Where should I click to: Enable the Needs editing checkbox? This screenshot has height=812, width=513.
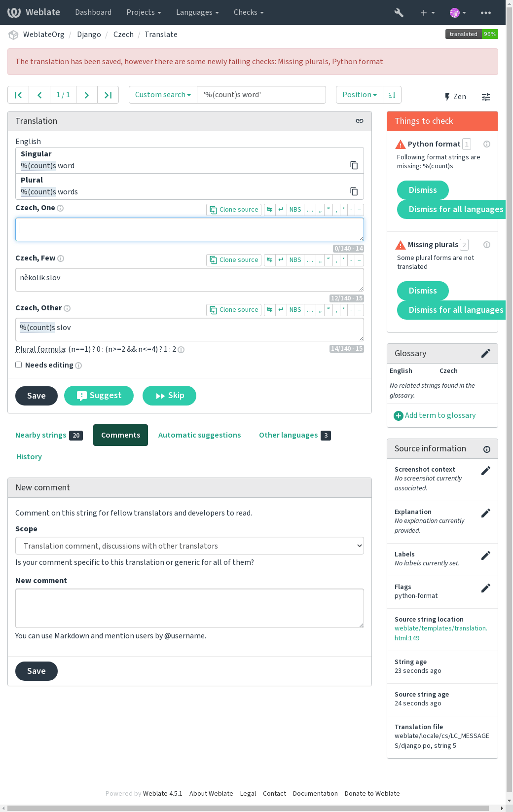tap(18, 365)
